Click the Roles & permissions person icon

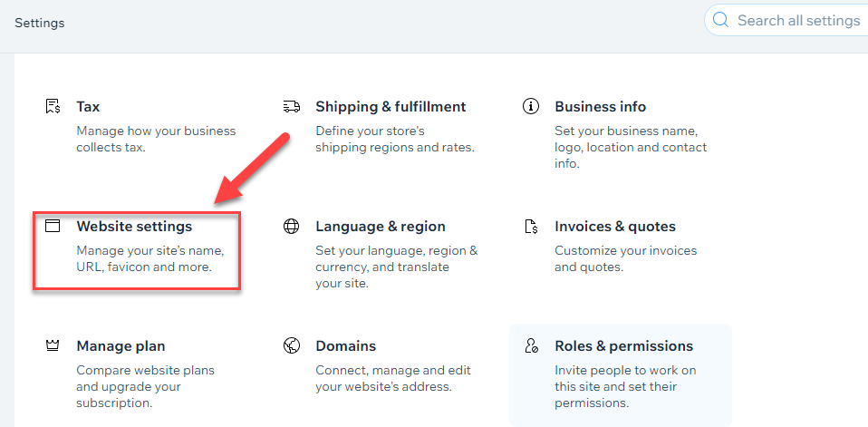tap(531, 345)
